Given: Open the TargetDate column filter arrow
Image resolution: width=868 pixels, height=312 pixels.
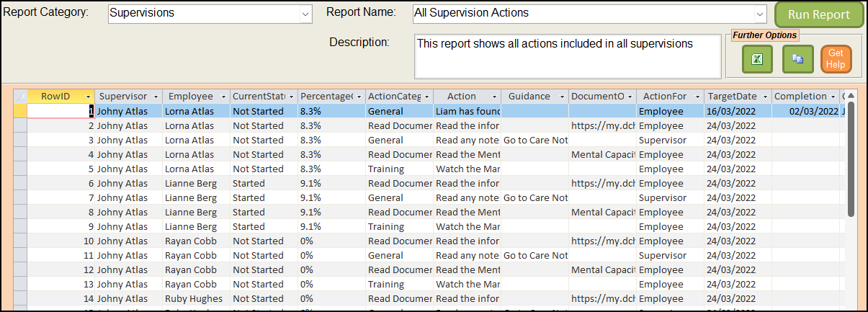Looking at the screenshot, I should point(764,97).
